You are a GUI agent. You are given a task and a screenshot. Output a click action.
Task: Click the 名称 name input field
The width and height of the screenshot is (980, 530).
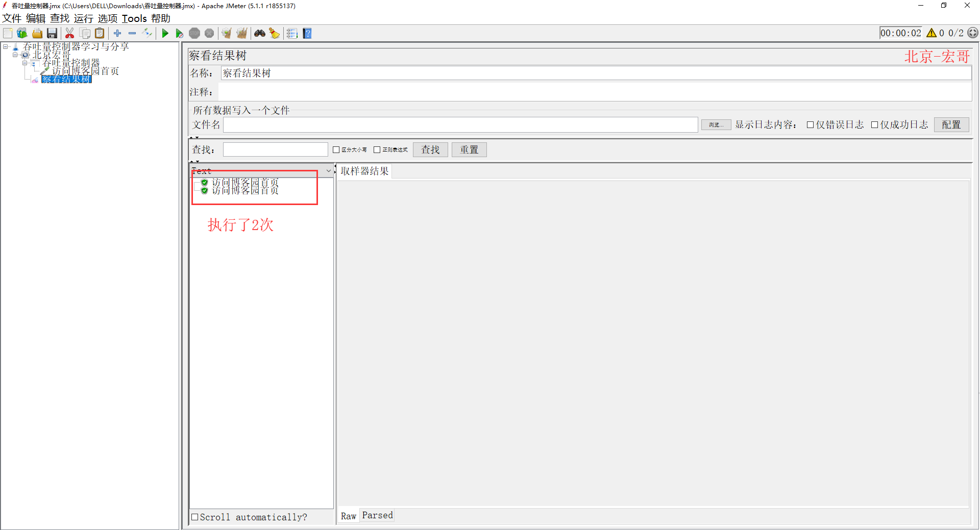[x=596, y=73]
